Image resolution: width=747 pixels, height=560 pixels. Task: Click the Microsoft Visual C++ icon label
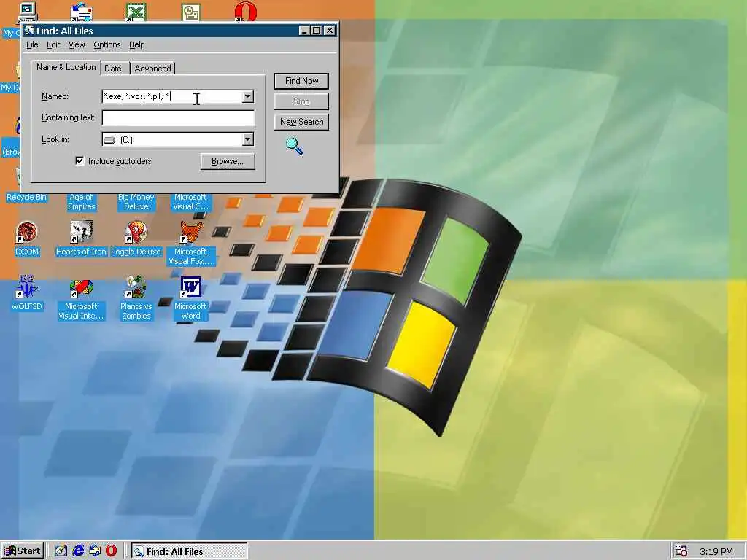click(x=190, y=202)
